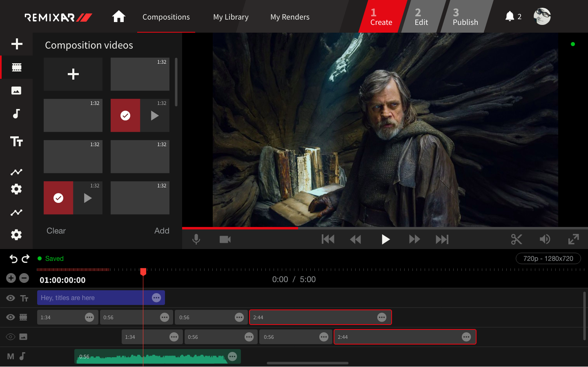Select the first 1:32 video thumbnail beside plus tile
588x367 pixels.
140,74
